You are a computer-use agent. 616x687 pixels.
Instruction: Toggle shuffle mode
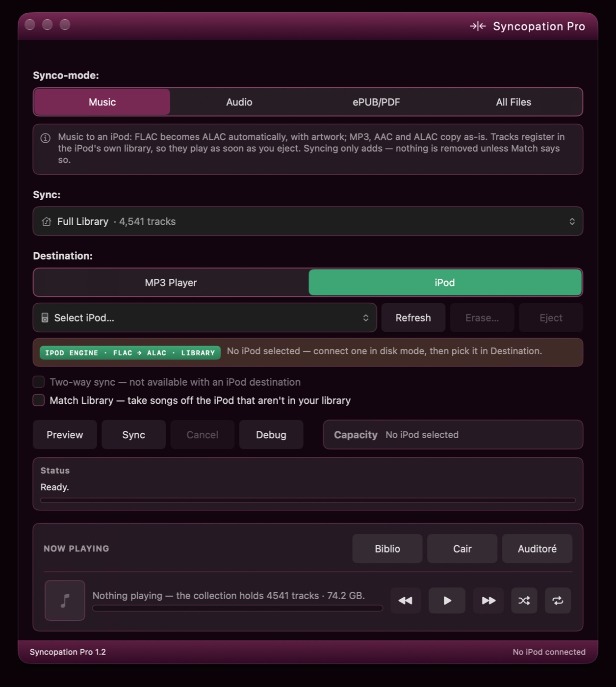tap(524, 601)
